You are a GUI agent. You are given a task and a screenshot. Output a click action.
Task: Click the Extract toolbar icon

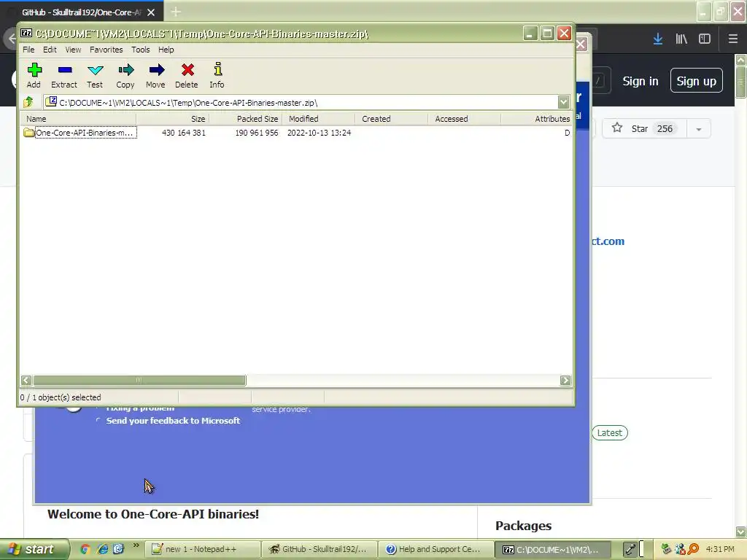(x=64, y=75)
